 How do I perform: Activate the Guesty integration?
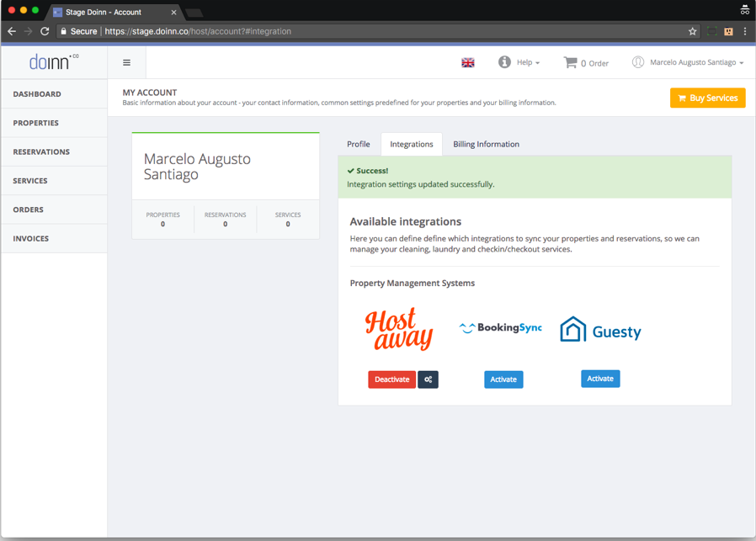[600, 379]
